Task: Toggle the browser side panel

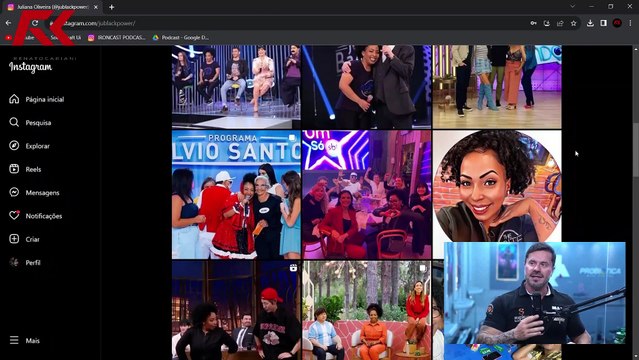Action: click(604, 23)
